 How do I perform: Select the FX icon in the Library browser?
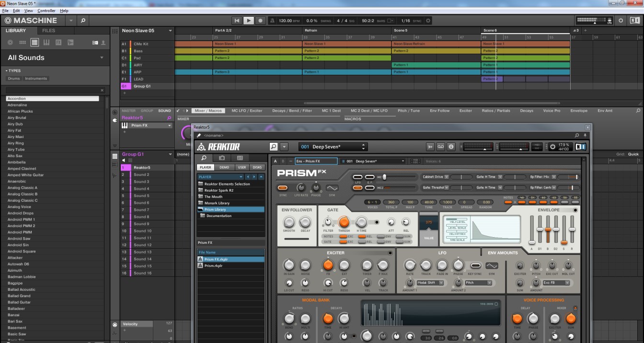click(x=58, y=43)
